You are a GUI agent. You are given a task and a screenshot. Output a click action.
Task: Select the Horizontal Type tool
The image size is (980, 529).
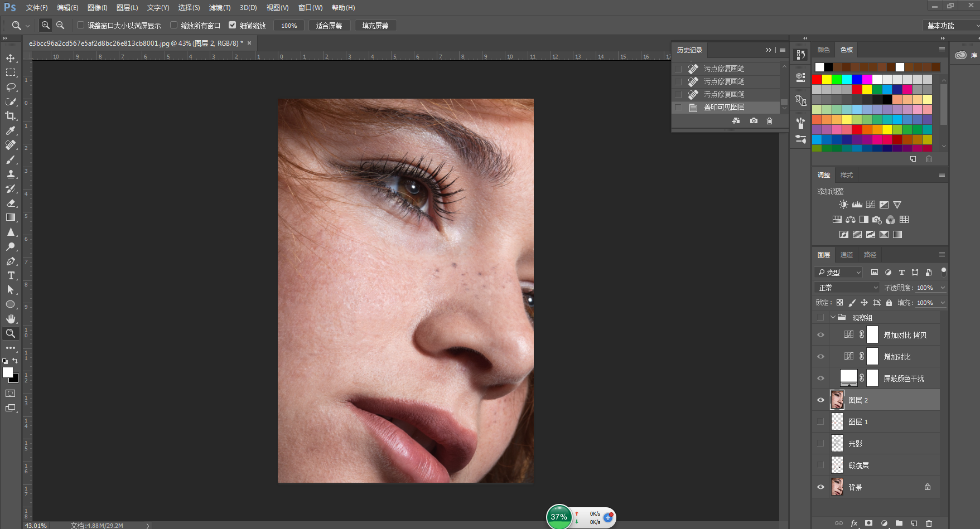11,275
